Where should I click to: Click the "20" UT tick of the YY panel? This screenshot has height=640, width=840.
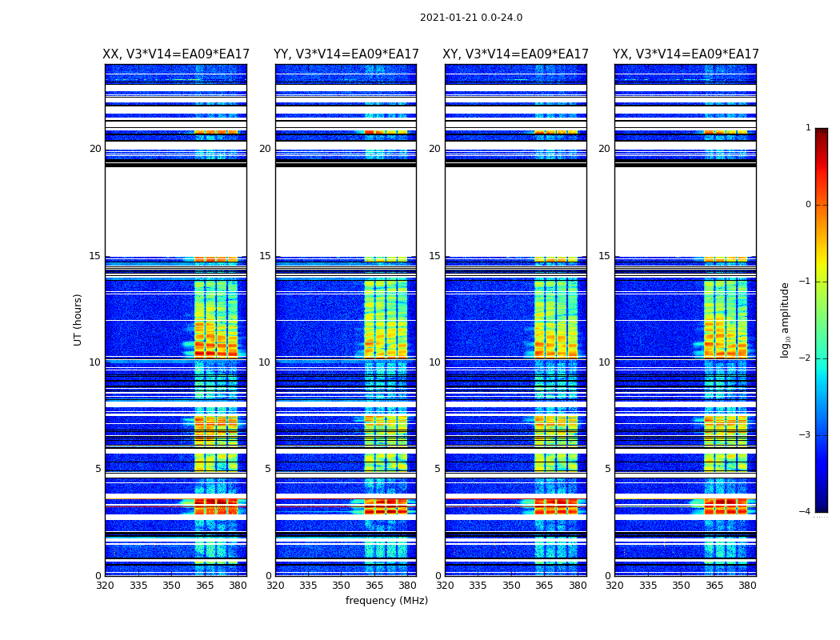tap(265, 148)
